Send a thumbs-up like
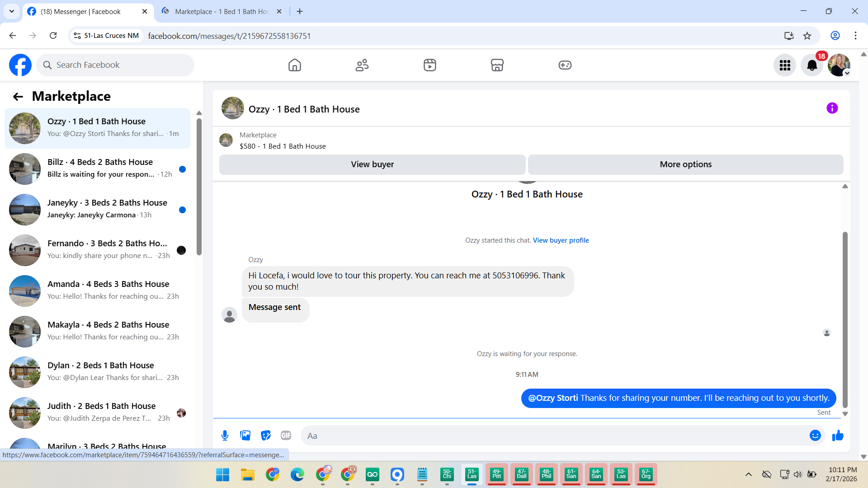868x488 pixels. [838, 436]
